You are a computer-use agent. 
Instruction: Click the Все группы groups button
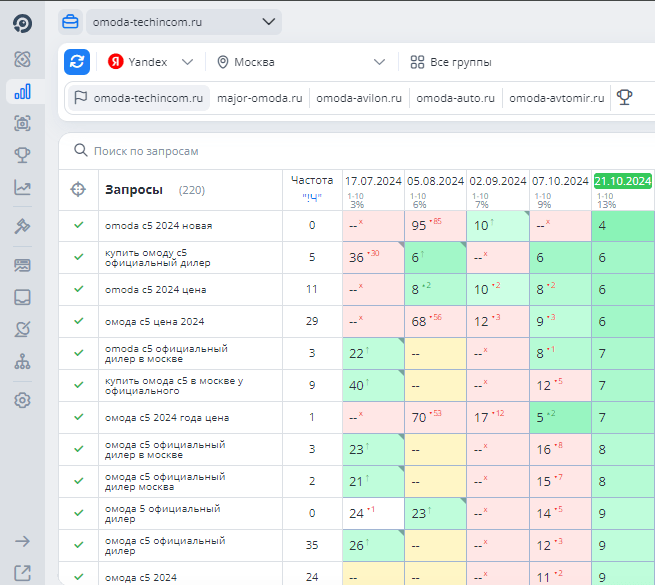[451, 62]
